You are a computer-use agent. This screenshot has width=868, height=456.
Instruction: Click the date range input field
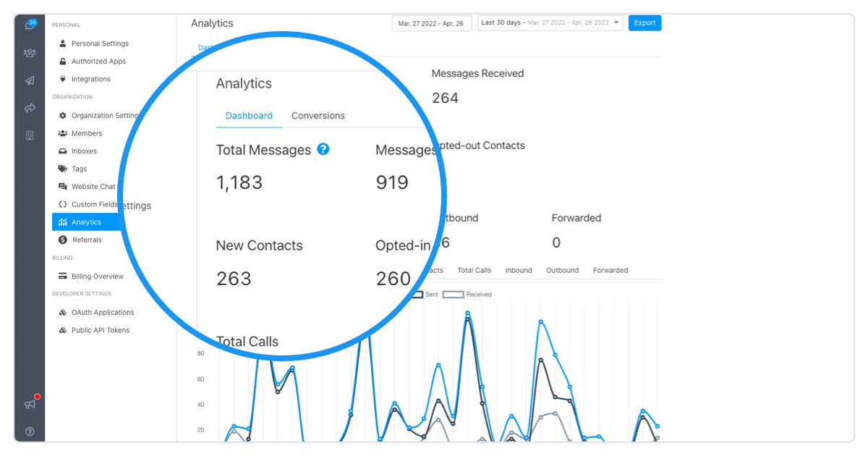coord(432,23)
